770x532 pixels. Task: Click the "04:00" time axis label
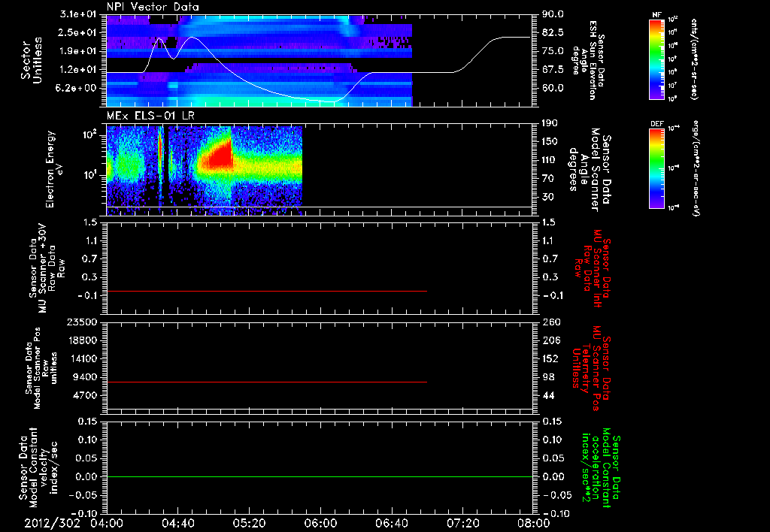click(x=107, y=523)
